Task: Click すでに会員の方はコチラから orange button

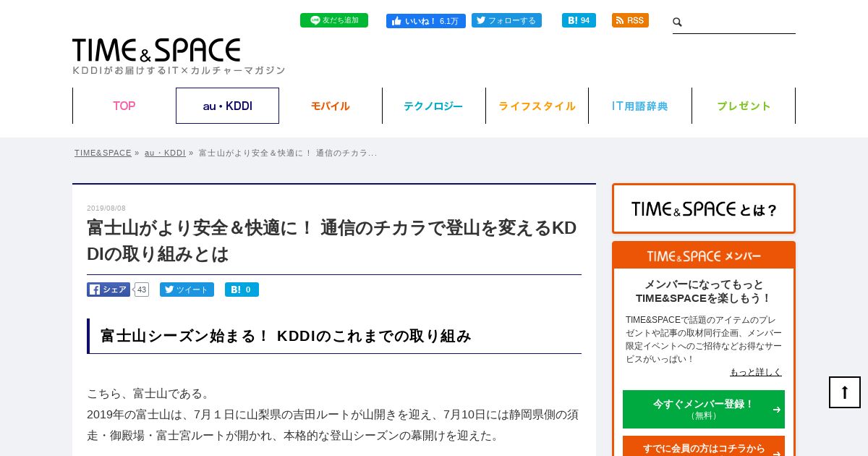Action: coord(704,447)
